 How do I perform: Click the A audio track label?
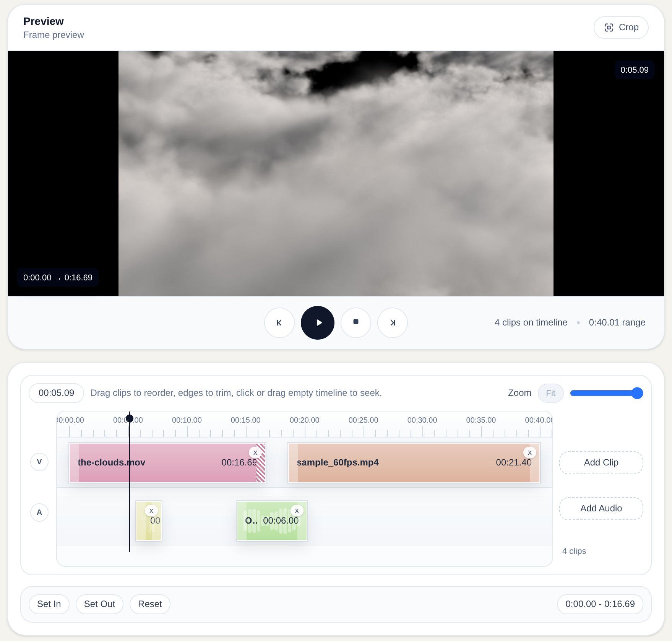[39, 512]
